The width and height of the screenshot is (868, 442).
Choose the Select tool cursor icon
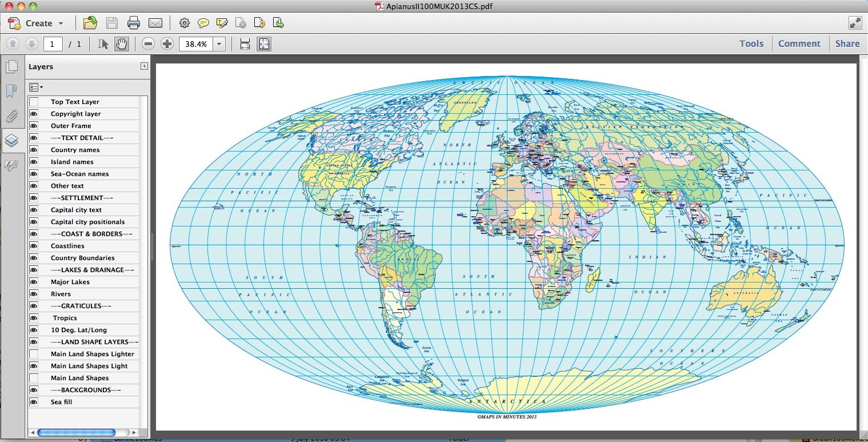coord(103,44)
